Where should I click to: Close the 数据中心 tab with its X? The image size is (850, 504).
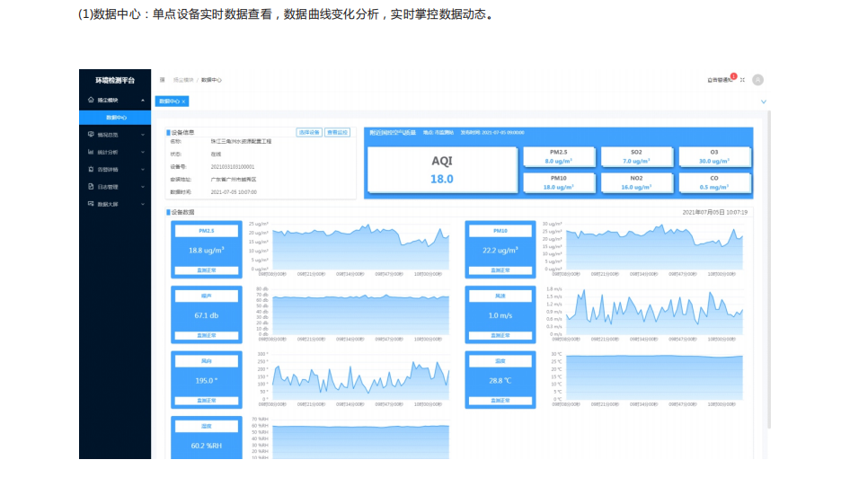point(184,102)
